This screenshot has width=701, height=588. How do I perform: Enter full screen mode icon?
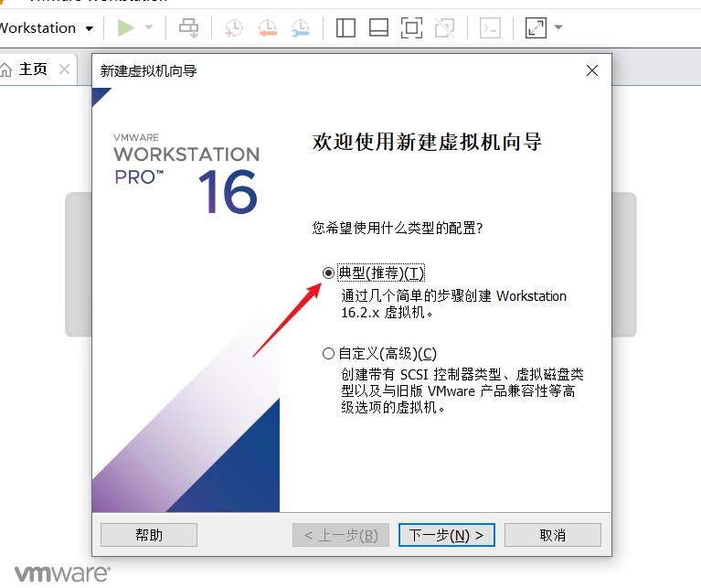tap(411, 27)
